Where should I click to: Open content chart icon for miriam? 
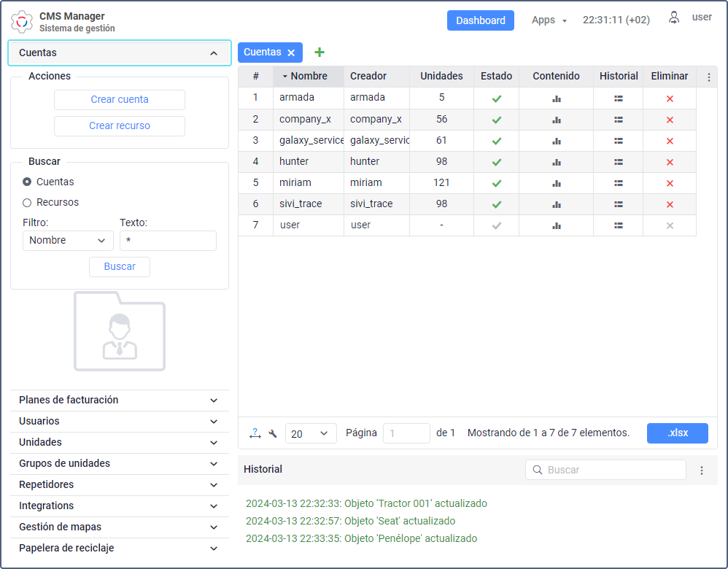[x=557, y=183]
